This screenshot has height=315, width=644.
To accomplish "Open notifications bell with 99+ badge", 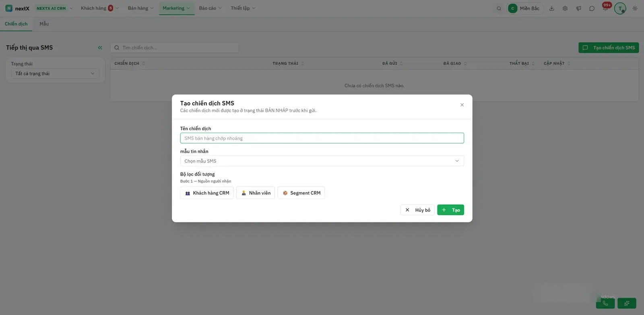I will (x=605, y=8).
